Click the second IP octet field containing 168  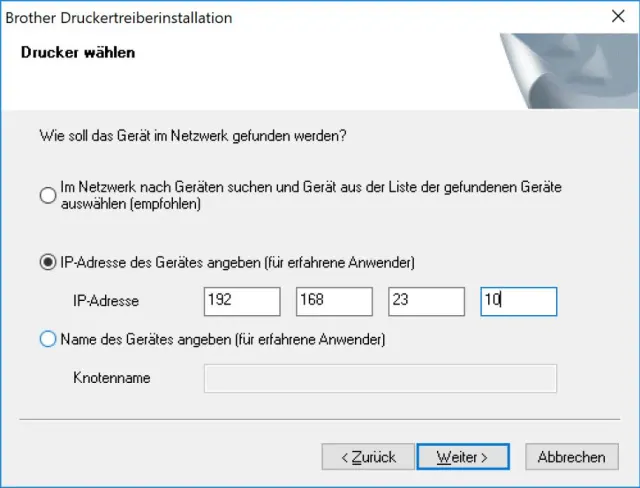coord(334,301)
